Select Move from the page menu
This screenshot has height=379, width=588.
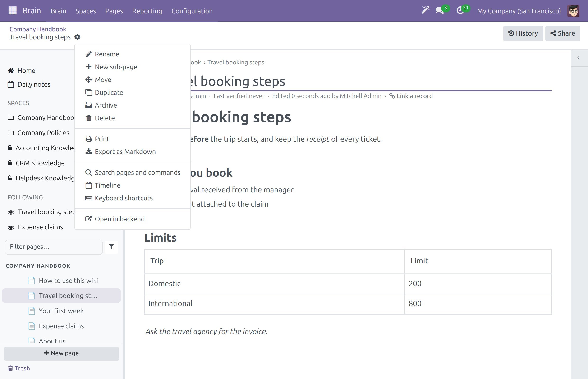(133, 80)
